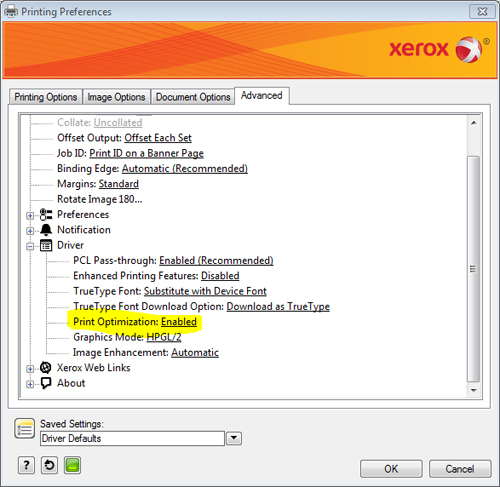Screen dimensions: 500x487
Task: Change Binding Edge Automatic (Recommended) value
Action: pyautogui.click(x=185, y=169)
